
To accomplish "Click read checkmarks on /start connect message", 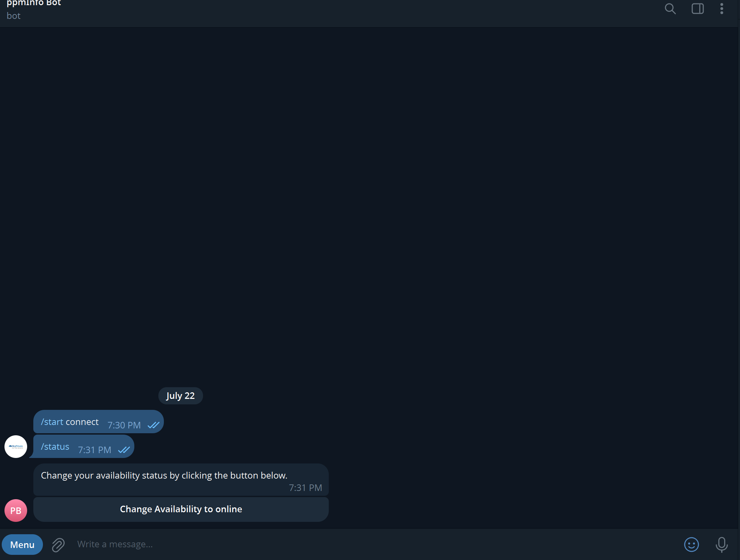I will (x=154, y=425).
